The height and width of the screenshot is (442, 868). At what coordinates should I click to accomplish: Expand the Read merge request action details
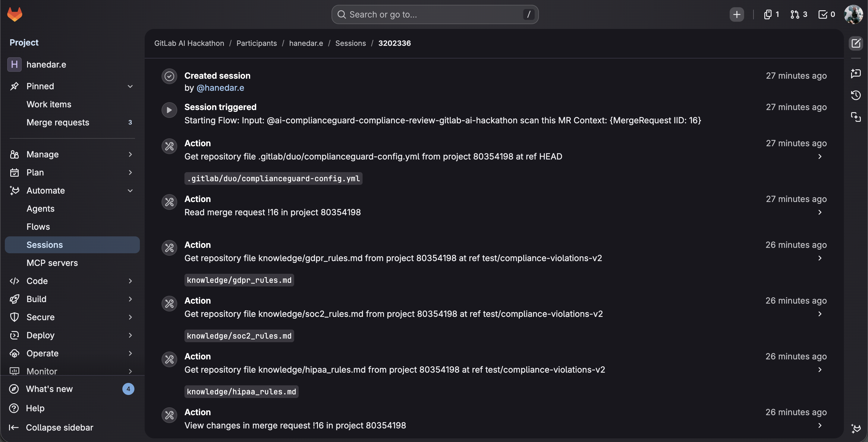819,212
